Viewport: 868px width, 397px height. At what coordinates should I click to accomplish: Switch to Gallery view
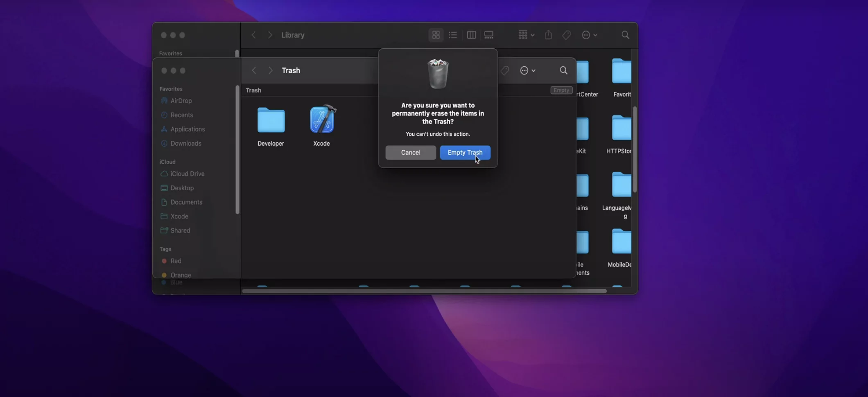point(488,35)
